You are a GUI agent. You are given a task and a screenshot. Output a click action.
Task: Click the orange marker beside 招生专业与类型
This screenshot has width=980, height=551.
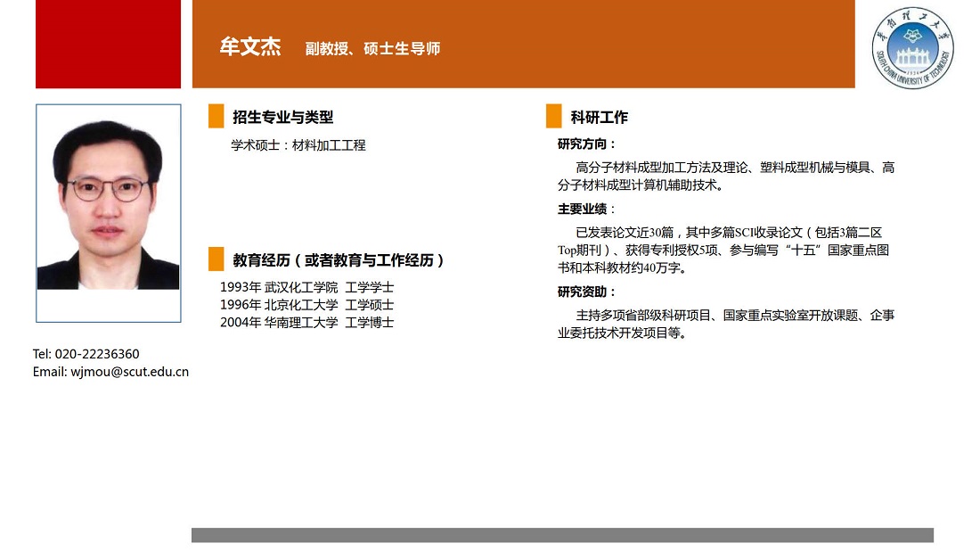click(216, 116)
